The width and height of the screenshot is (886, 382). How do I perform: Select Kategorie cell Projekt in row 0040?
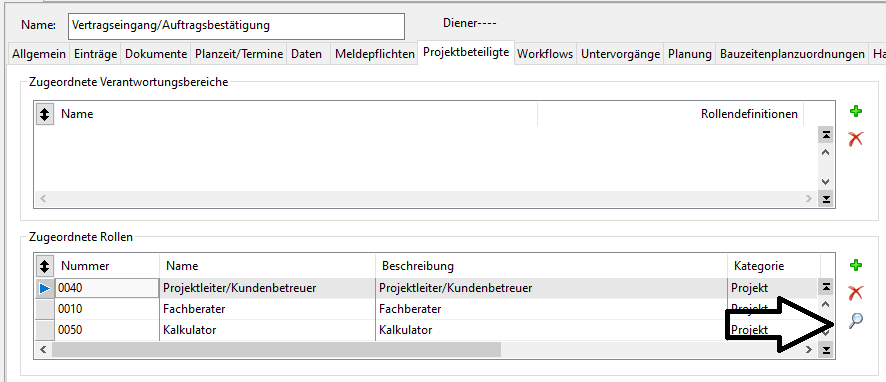click(773, 288)
